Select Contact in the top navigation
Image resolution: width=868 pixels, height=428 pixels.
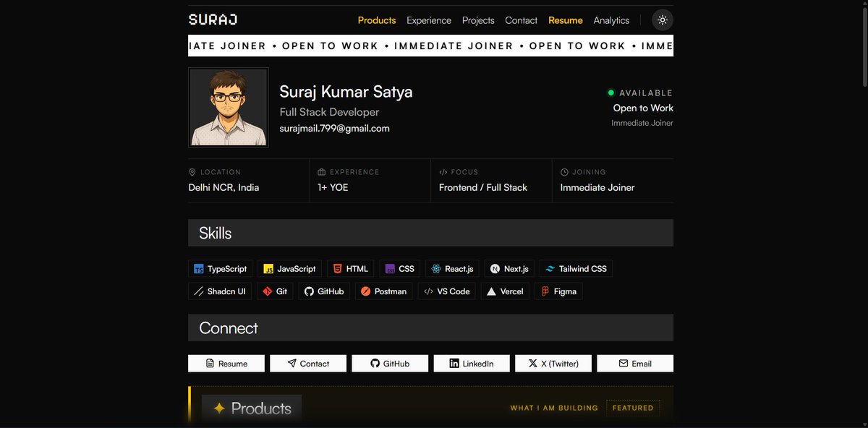click(x=522, y=20)
